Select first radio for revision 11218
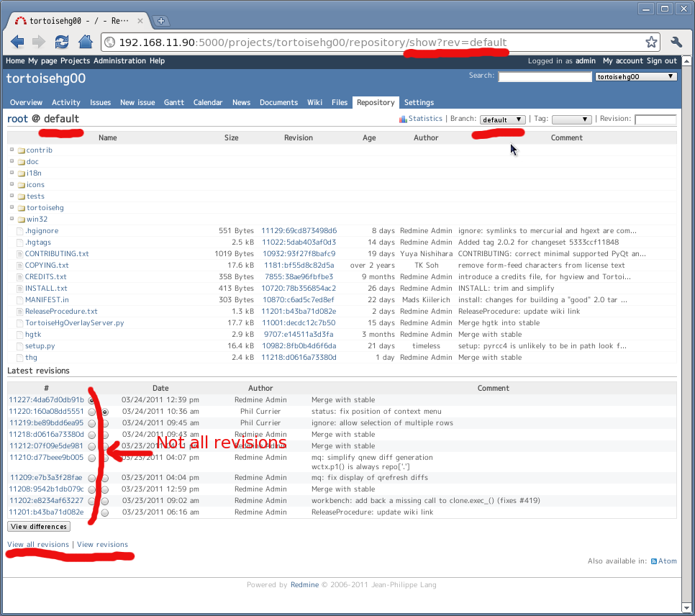This screenshot has width=695, height=616. point(92,435)
